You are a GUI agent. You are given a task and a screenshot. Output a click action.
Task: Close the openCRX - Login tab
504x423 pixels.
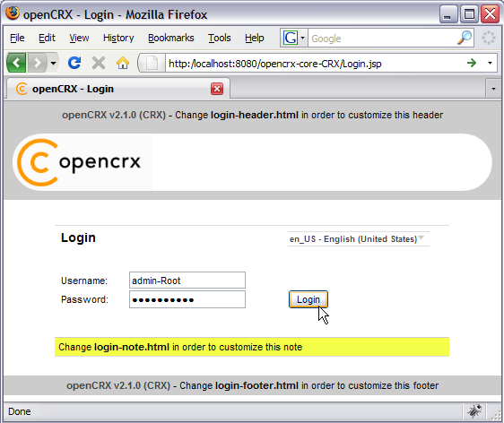(x=217, y=89)
